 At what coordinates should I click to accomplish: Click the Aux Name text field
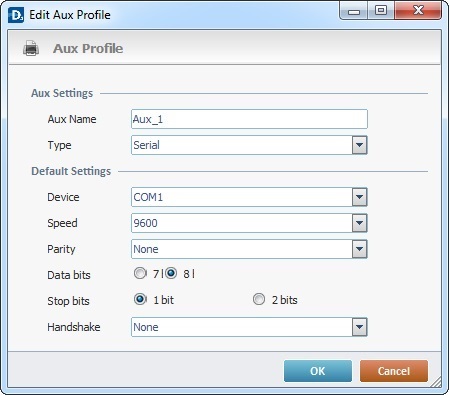(249, 119)
